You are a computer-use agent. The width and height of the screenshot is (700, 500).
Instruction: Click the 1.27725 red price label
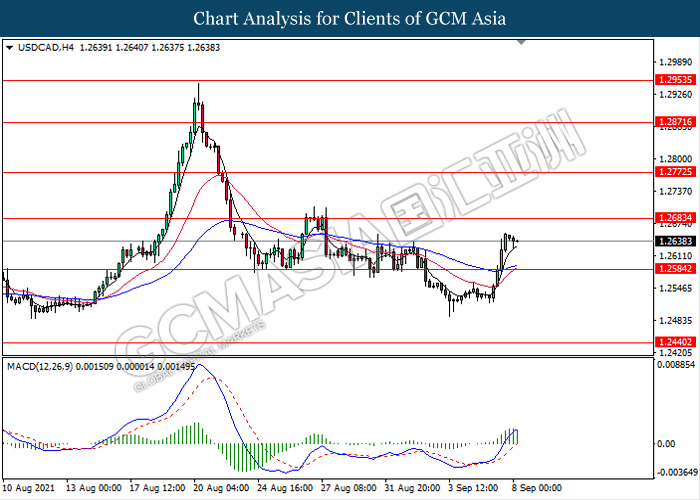pos(675,172)
